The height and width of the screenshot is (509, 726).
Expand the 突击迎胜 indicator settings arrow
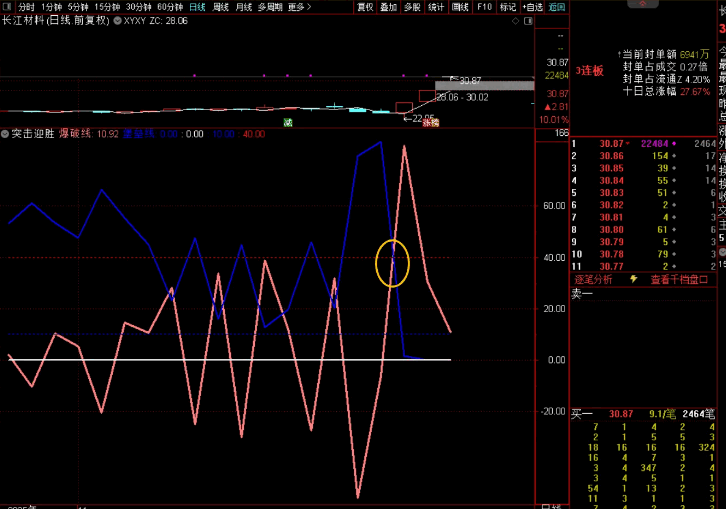coord(5,133)
